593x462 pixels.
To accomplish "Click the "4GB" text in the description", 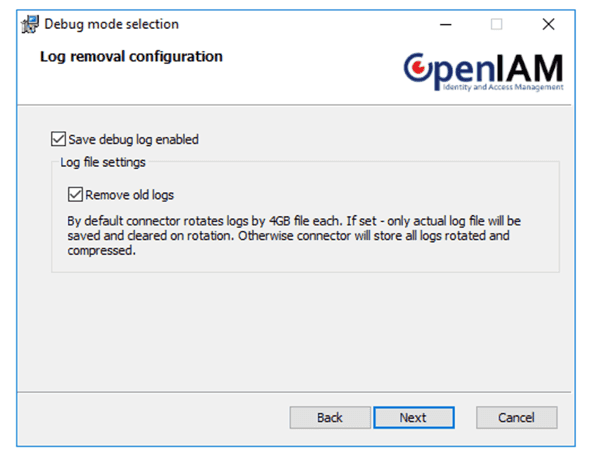I will [x=279, y=221].
